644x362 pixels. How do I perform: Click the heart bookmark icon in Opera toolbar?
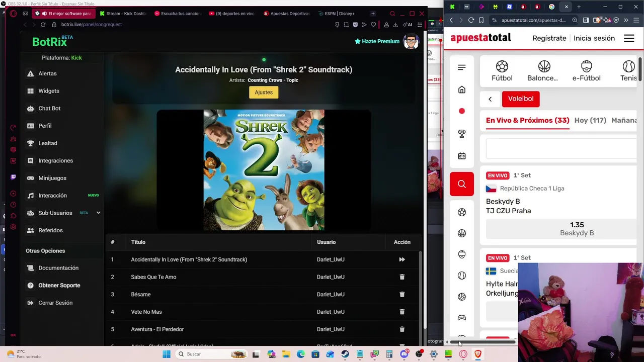(373, 25)
